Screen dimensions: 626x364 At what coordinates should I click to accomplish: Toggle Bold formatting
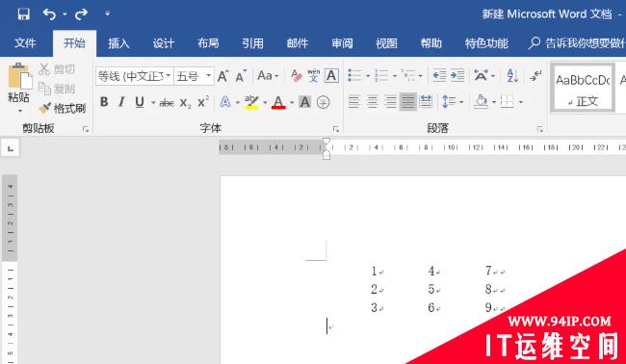click(x=104, y=102)
